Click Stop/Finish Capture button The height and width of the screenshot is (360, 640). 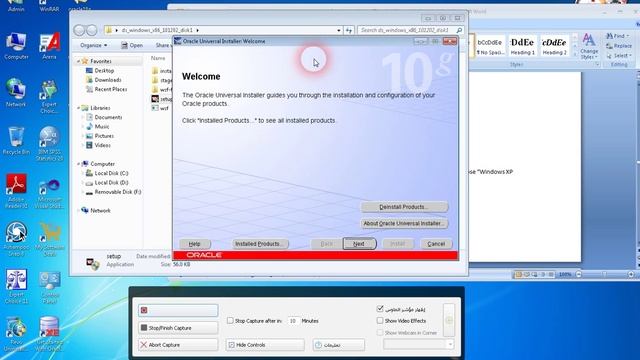coord(178,328)
